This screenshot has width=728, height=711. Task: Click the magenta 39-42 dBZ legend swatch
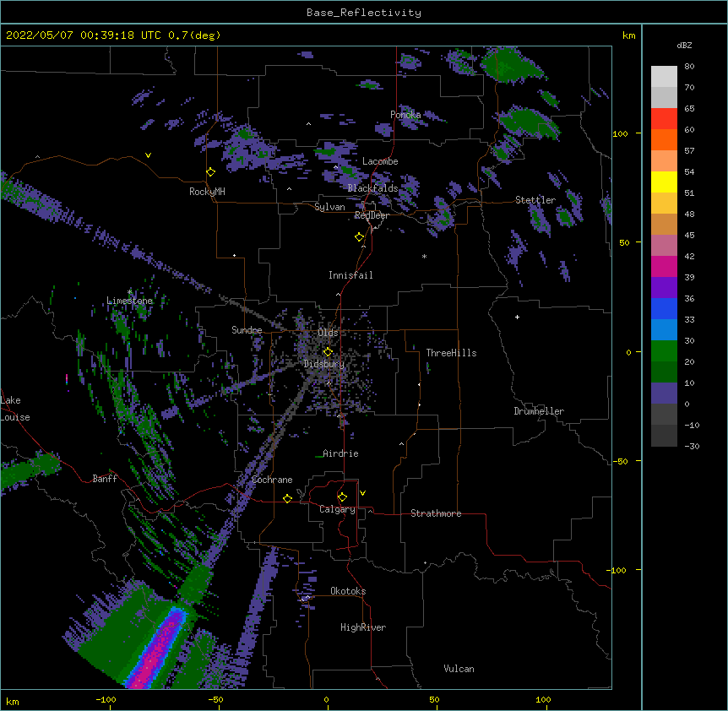click(664, 267)
